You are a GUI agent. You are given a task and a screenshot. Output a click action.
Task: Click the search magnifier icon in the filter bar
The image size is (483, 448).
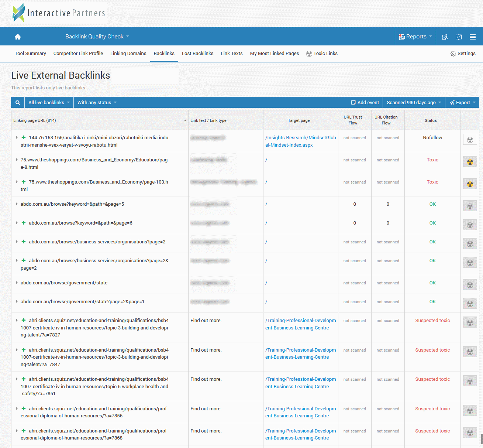18,103
